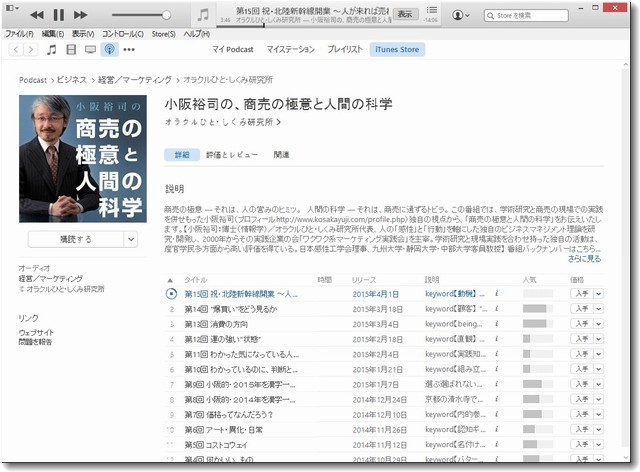Screen dimensions: 640x472
Task: Go forward with the right arrow button
Action: [x=31, y=50]
